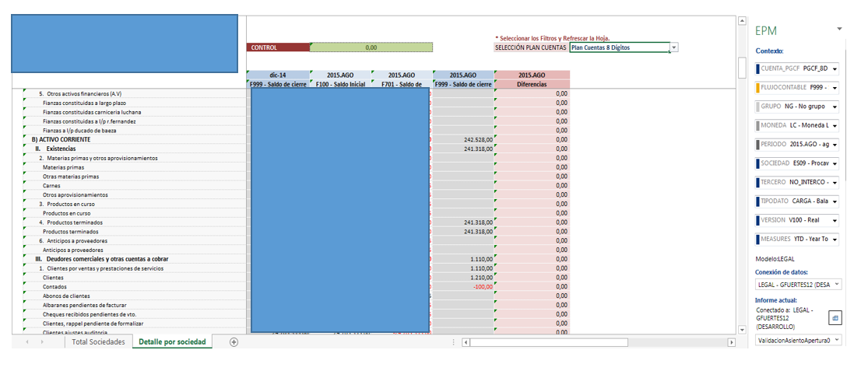The height and width of the screenshot is (385, 868).
Task: Open the Plan Cuentas 8 Dígitos dropdown arrow
Action: 673,47
